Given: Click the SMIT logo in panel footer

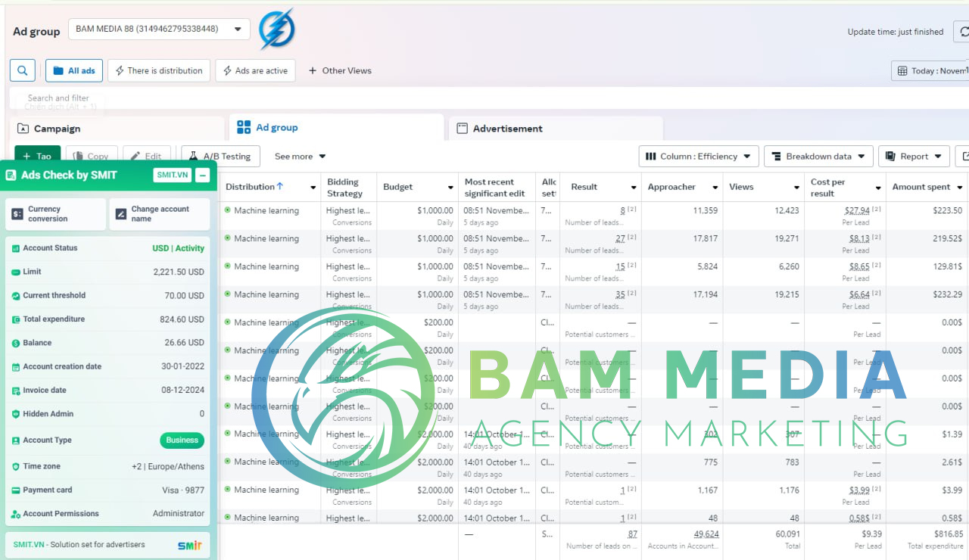Looking at the screenshot, I should tap(190, 545).
